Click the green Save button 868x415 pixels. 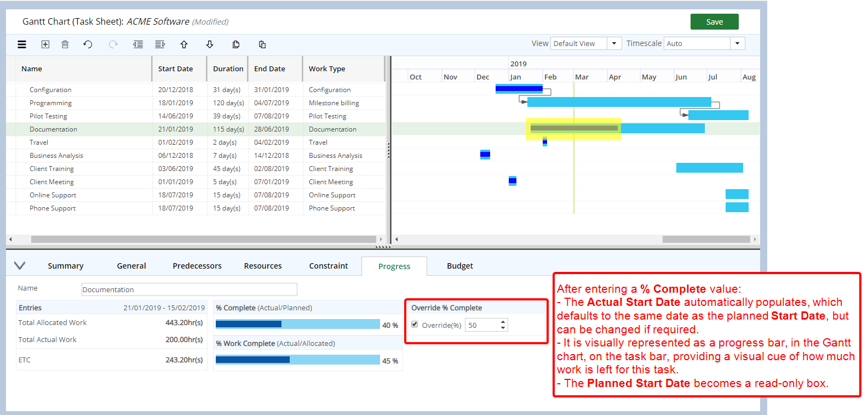click(714, 22)
